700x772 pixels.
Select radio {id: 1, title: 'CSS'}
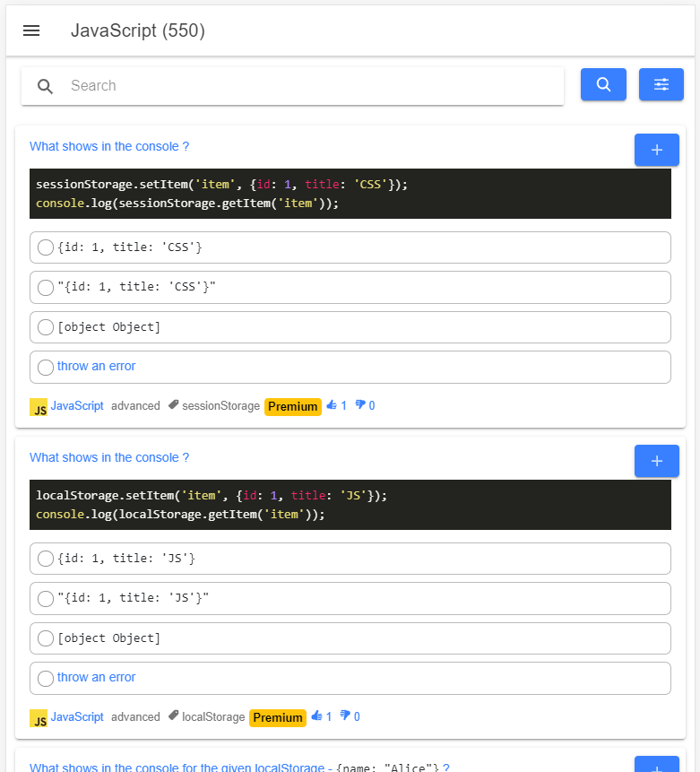tap(46, 247)
